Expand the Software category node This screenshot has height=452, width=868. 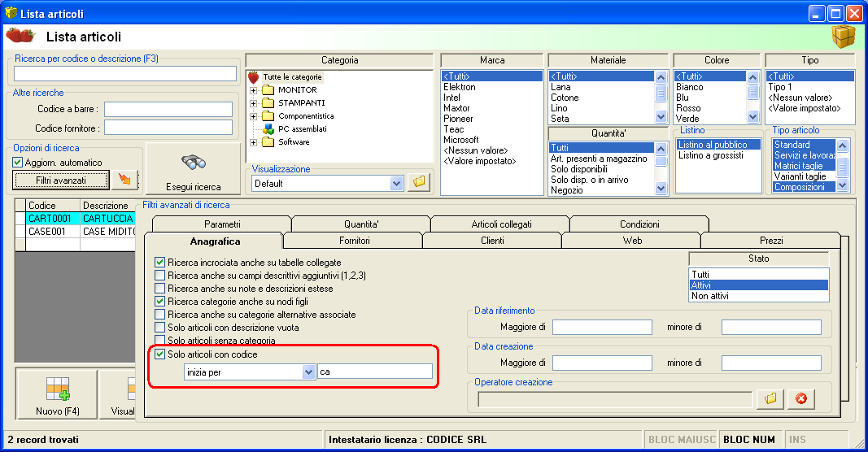point(254,142)
